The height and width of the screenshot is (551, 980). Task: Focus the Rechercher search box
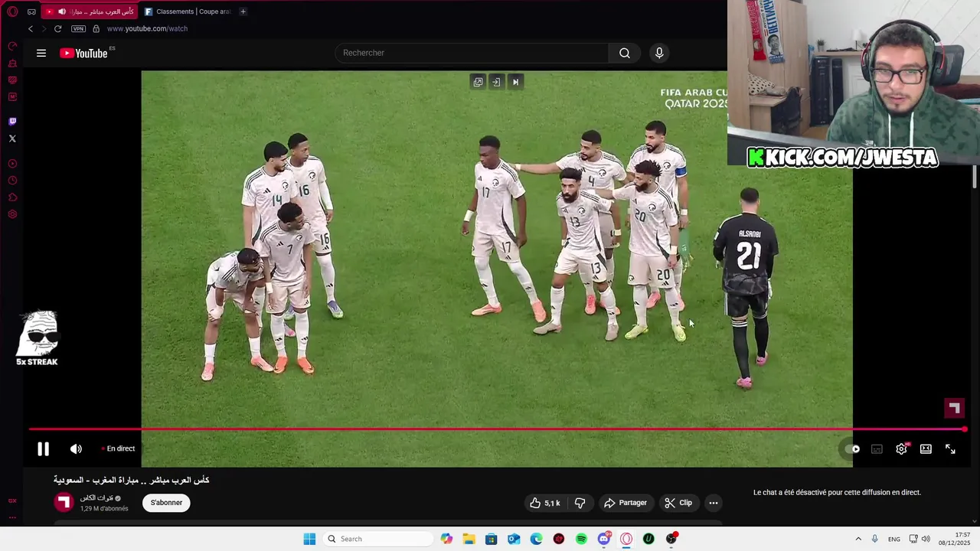pyautogui.click(x=472, y=53)
